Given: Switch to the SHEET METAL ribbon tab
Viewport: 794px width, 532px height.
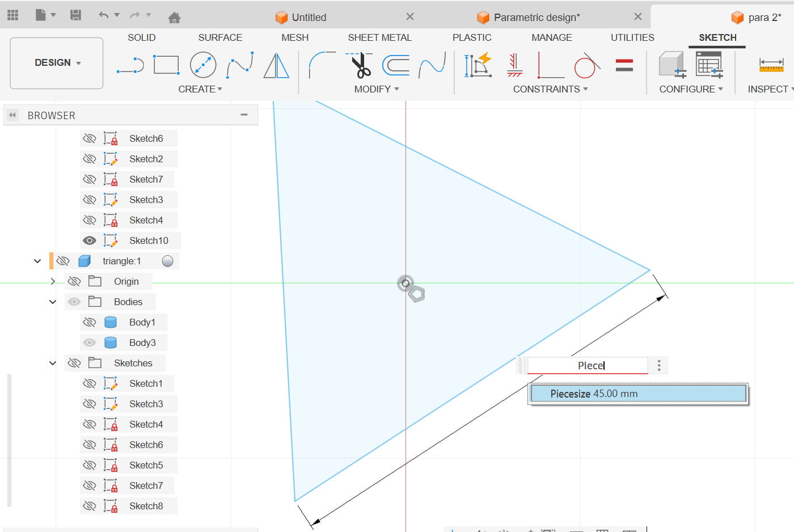Looking at the screenshot, I should point(380,37).
